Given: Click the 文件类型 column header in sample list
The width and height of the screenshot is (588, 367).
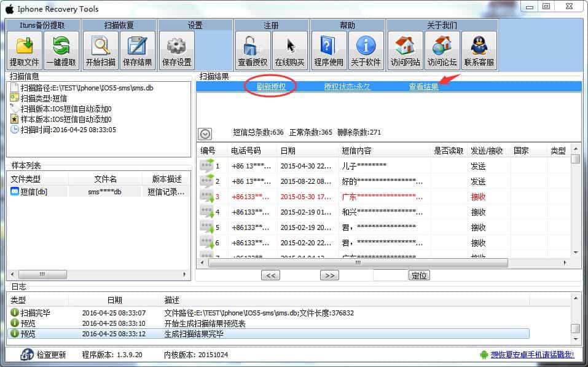Looking at the screenshot, I should 37,179.
